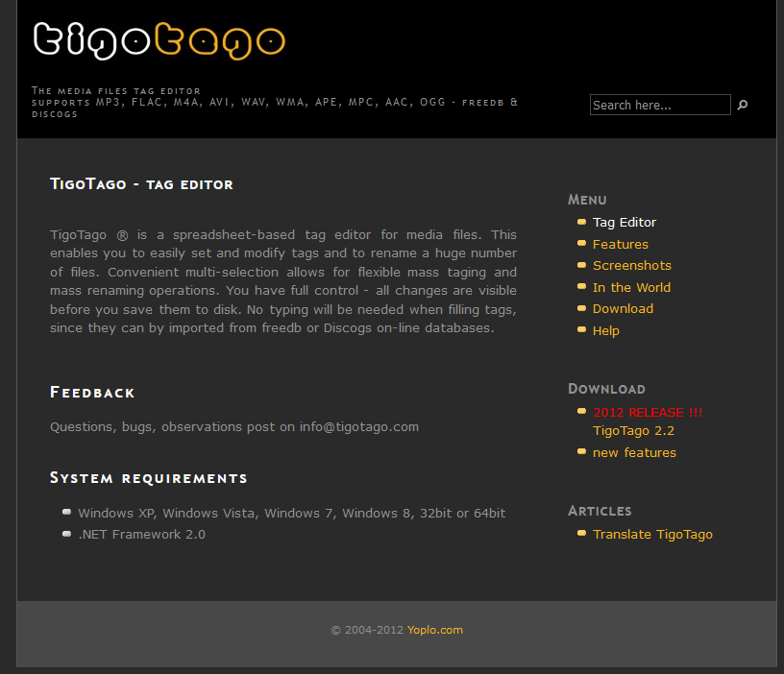This screenshot has width=784, height=674.
Task: Click the bullet icon beside Features
Action: (x=581, y=244)
